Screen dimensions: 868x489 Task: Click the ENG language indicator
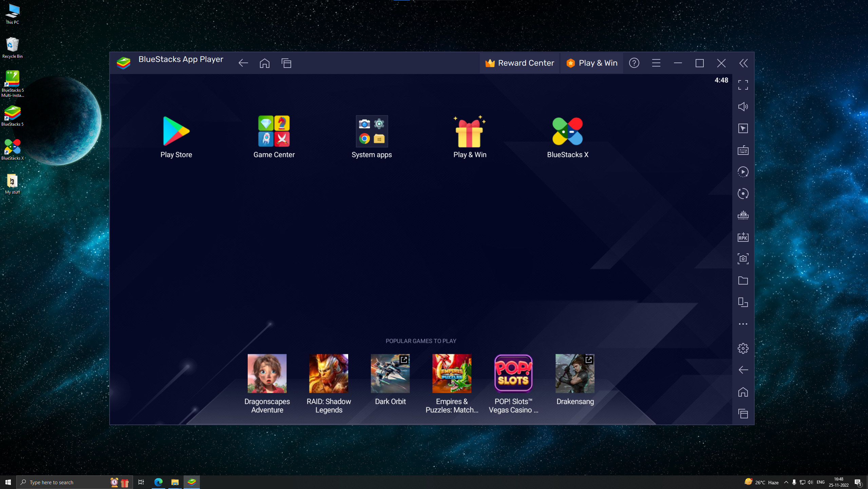(820, 482)
